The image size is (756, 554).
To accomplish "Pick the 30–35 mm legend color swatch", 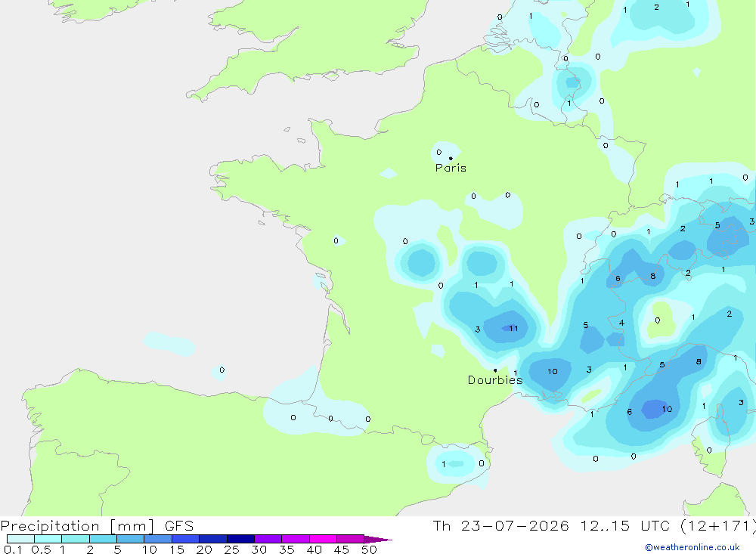I will point(268,539).
